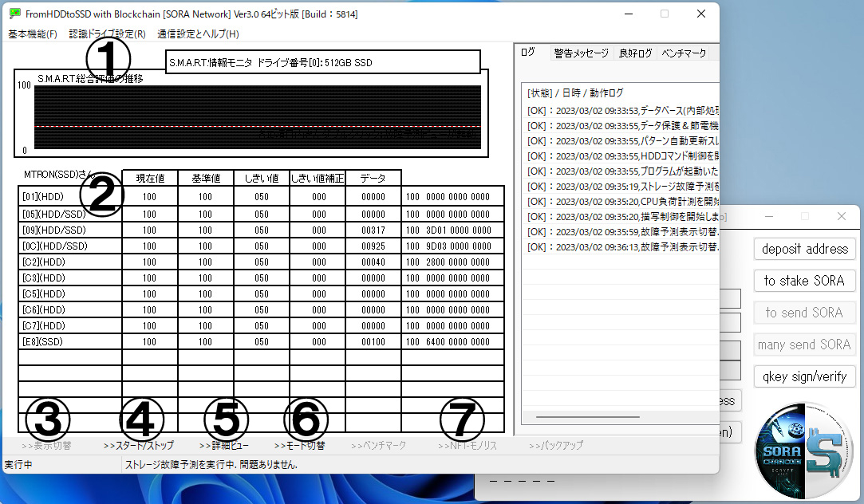
Task: Click the >>ベンチマーク link at bottom
Action: pos(378,445)
